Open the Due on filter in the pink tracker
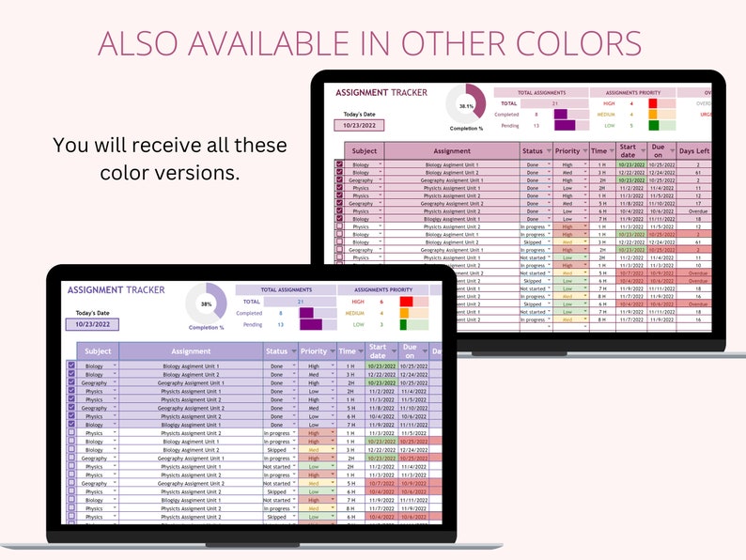The height and width of the screenshot is (560, 746). 673,151
